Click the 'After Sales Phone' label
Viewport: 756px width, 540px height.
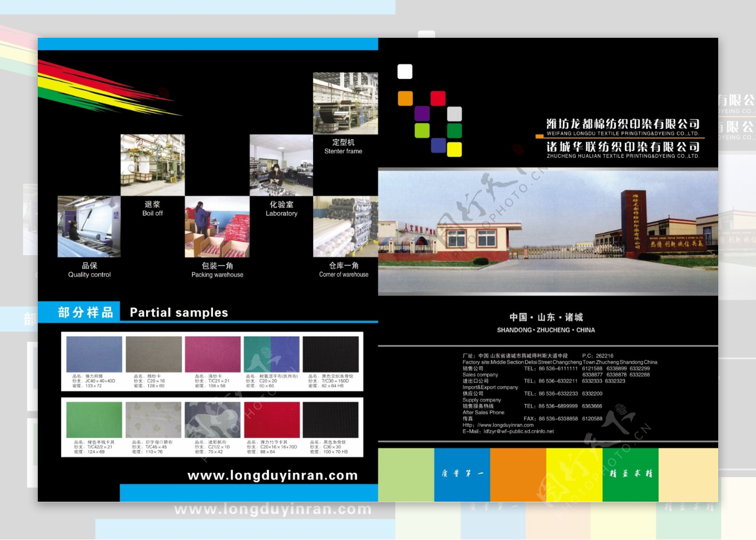tap(483, 412)
